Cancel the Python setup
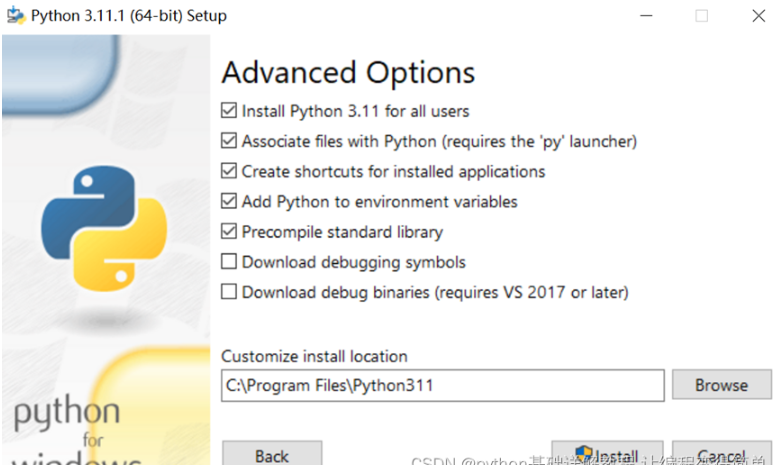The image size is (777, 465). click(x=722, y=453)
